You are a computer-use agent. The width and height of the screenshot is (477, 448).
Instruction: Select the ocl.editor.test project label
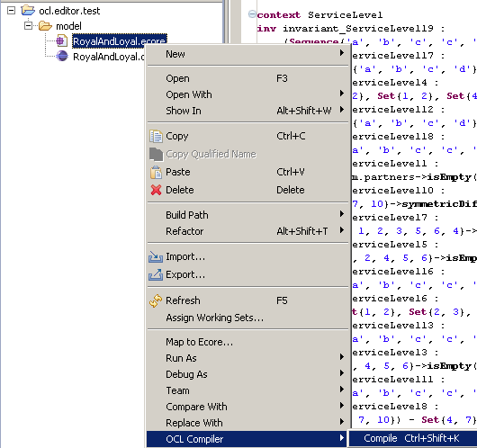click(69, 11)
